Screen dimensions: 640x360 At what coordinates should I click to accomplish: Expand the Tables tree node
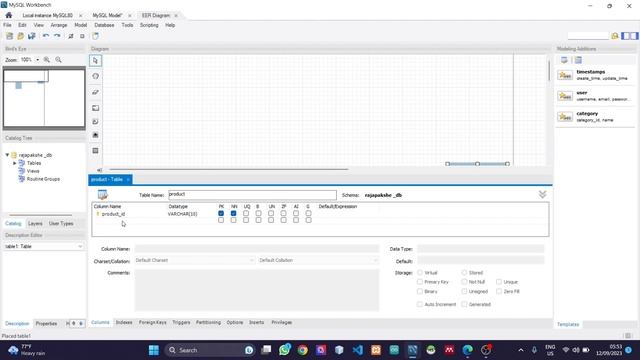click(15, 163)
